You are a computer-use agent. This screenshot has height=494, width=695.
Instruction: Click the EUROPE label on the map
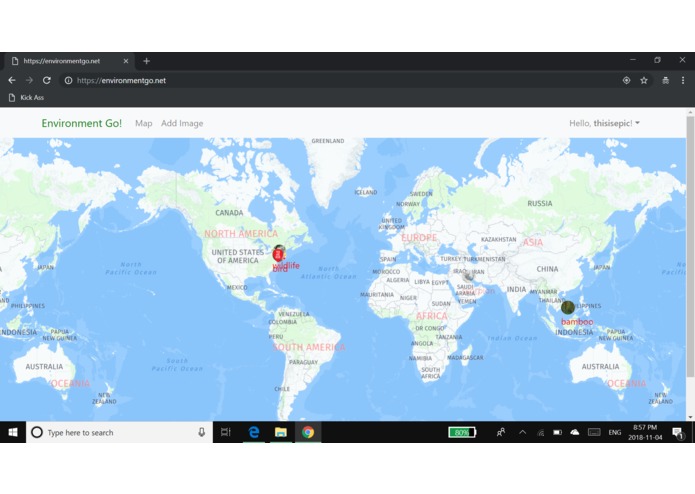click(419, 238)
